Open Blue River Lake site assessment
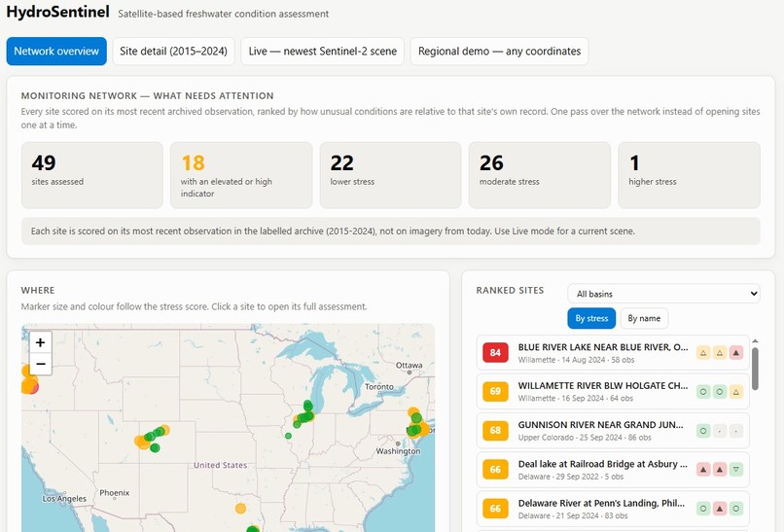The height and width of the screenshot is (532, 784). click(x=613, y=352)
